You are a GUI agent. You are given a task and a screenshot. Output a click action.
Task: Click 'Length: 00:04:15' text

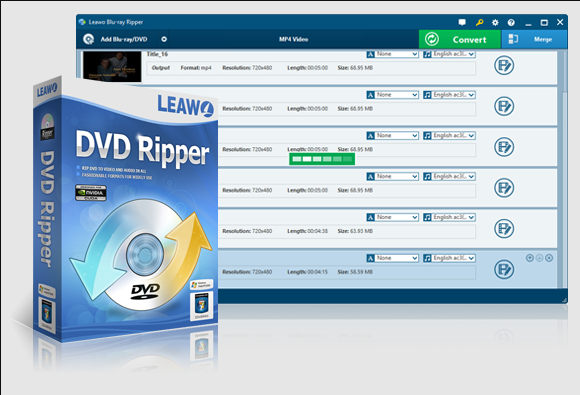(307, 272)
